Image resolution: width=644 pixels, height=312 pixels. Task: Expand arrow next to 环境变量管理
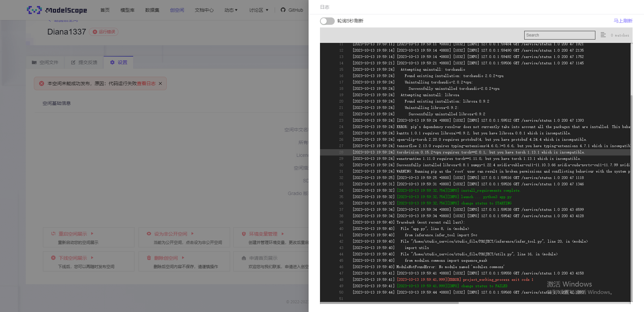coord(283,234)
